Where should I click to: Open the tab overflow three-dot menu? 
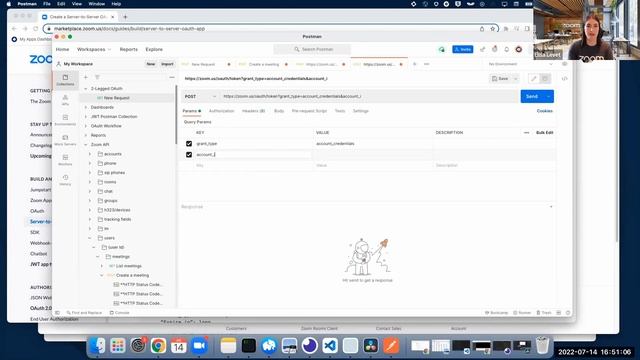427,64
